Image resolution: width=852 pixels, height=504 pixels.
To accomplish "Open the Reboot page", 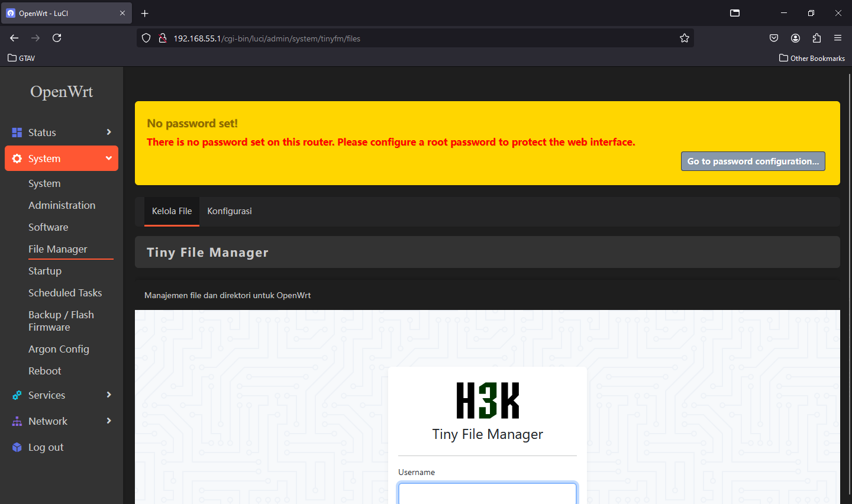I will (x=45, y=371).
